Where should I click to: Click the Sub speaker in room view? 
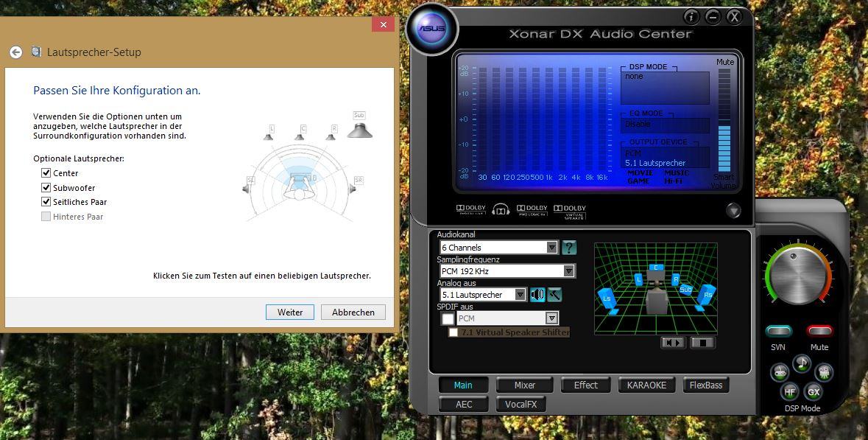686,290
